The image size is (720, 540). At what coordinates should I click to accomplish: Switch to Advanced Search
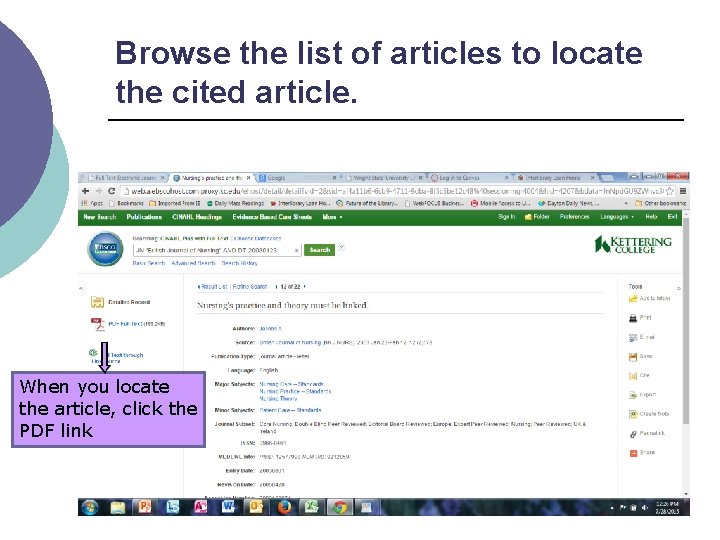[193, 263]
